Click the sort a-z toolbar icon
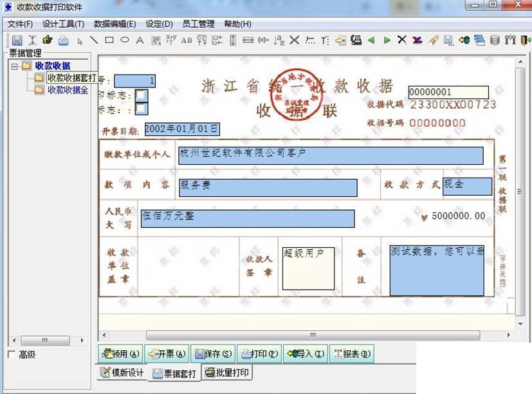532x394 pixels. tap(279, 40)
